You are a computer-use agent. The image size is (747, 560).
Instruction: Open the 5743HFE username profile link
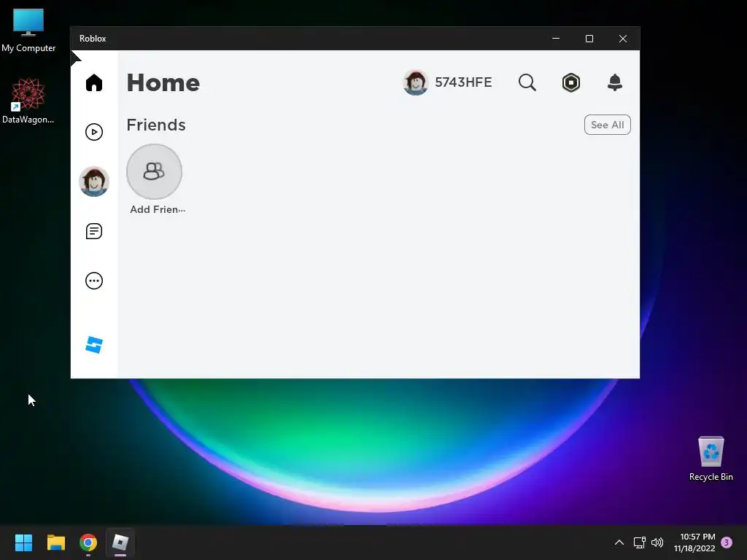(x=463, y=82)
